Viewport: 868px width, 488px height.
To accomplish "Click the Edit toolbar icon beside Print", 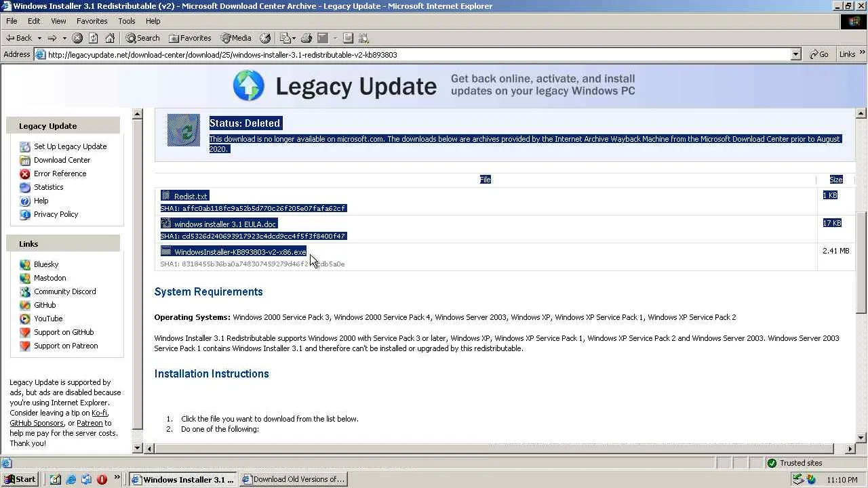I will pos(323,38).
